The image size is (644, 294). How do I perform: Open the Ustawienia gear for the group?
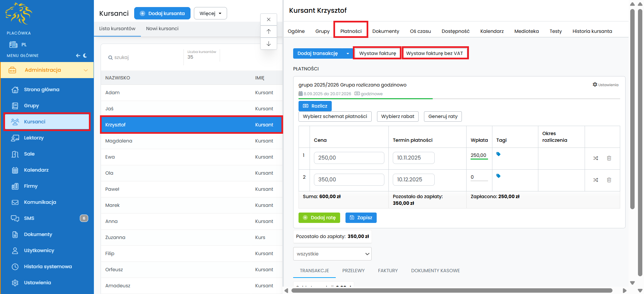point(605,85)
